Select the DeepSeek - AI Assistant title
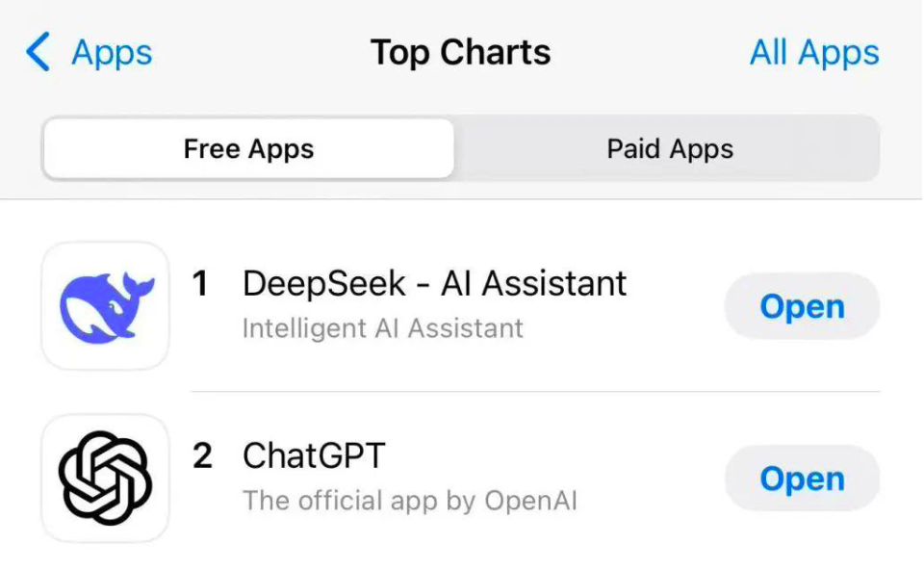 click(x=434, y=283)
